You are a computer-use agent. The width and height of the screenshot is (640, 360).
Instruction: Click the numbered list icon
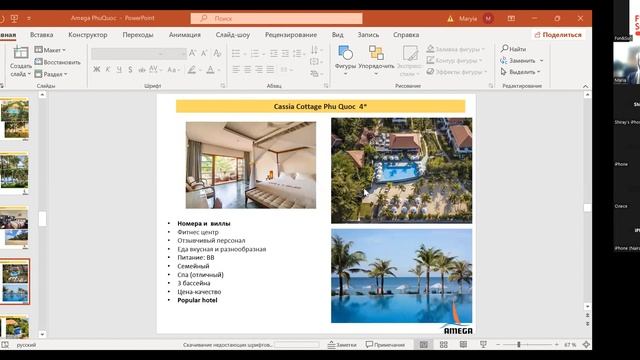pyautogui.click(x=255, y=53)
